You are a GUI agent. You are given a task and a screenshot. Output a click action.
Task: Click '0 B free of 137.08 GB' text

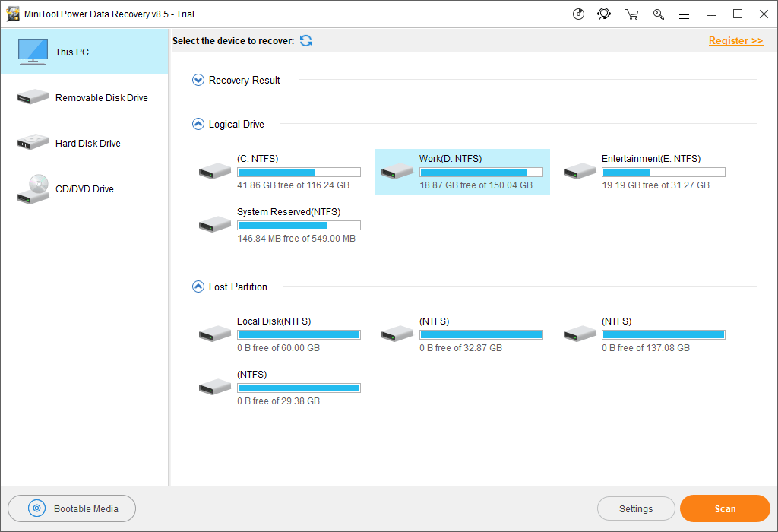pyautogui.click(x=646, y=348)
